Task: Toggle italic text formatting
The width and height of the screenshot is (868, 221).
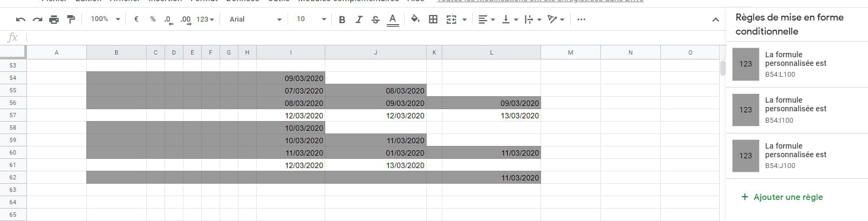Action: coord(359,19)
